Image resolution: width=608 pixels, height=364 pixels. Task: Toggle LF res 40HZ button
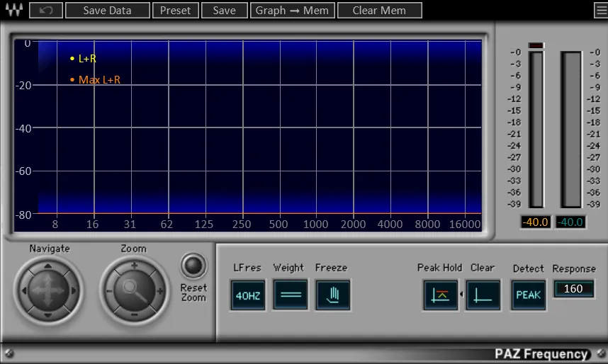248,295
